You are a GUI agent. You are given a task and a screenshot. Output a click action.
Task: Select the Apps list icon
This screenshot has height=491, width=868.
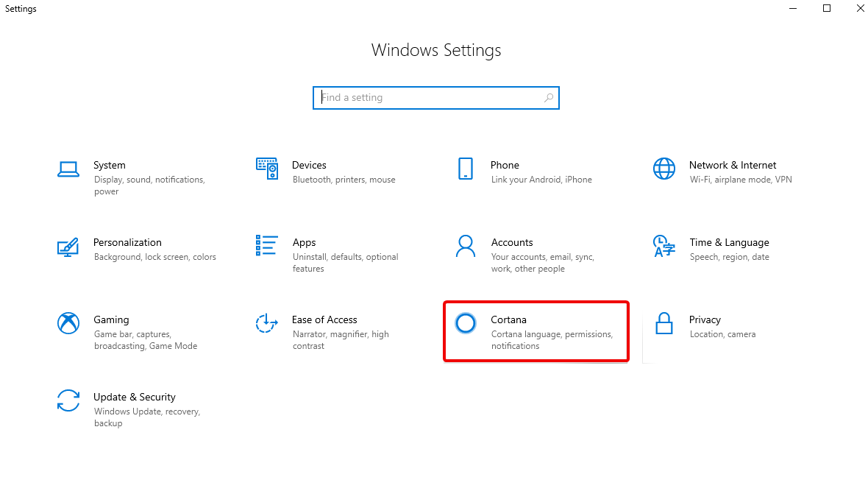pos(266,247)
